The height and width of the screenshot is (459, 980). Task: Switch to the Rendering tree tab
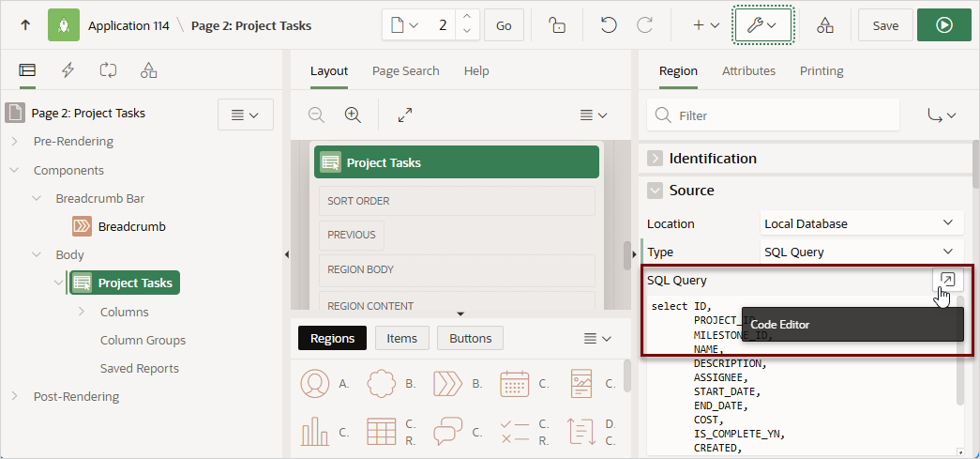click(27, 70)
